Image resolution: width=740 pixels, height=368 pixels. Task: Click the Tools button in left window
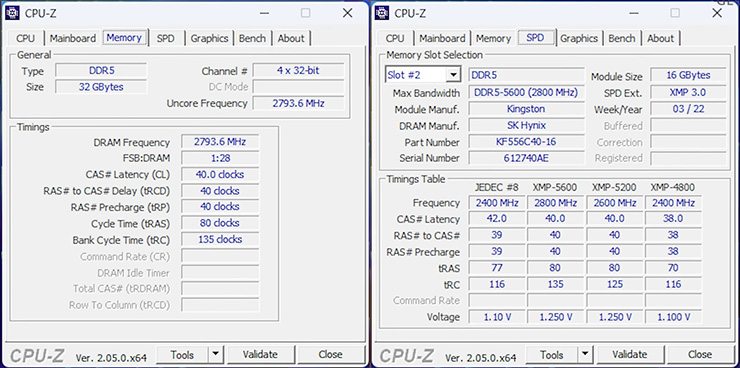click(x=182, y=354)
